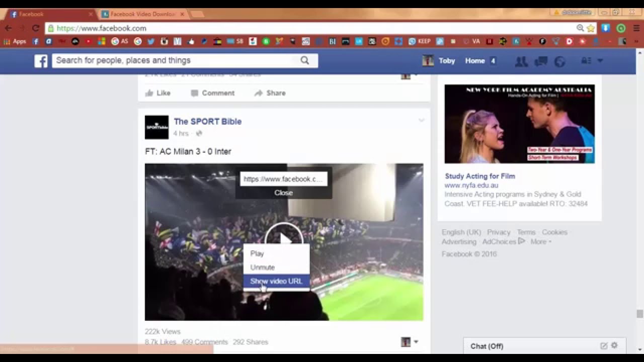Open the 8.7k Likes link
The height and width of the screenshot is (362, 644).
coord(160,342)
